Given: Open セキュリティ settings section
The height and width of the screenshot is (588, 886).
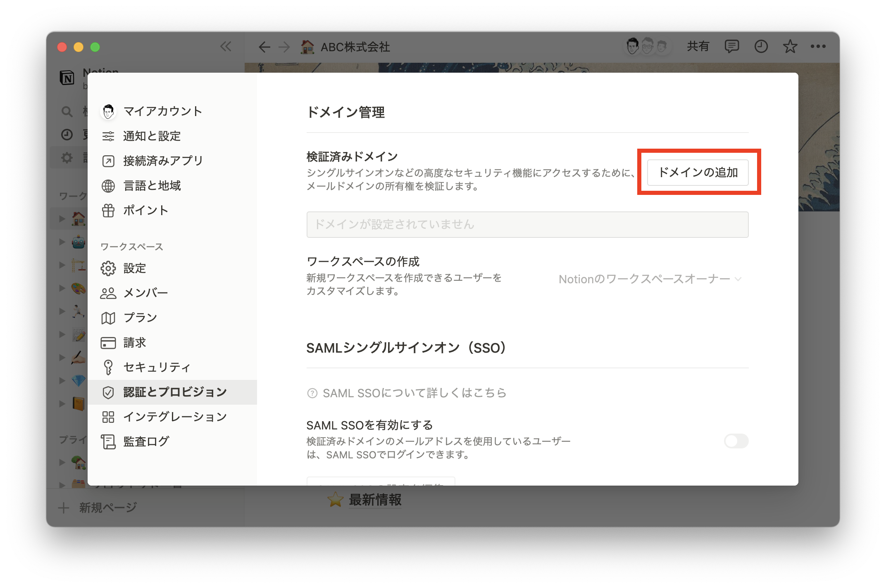Looking at the screenshot, I should 157,367.
